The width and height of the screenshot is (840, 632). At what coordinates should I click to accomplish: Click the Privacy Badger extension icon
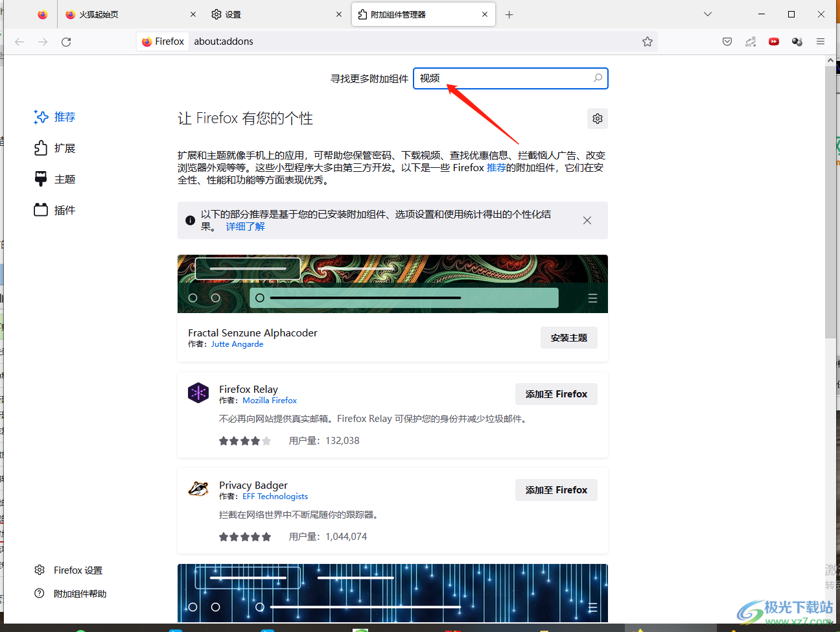click(198, 489)
